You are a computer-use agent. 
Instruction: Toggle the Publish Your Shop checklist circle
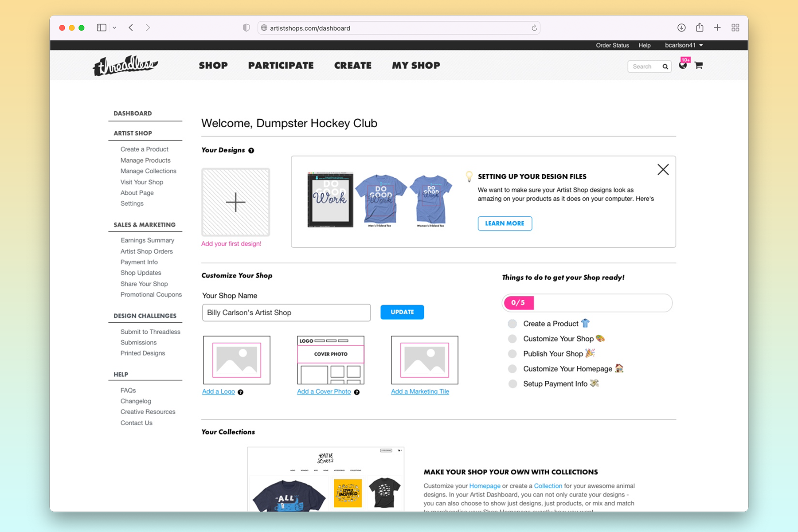(x=512, y=354)
